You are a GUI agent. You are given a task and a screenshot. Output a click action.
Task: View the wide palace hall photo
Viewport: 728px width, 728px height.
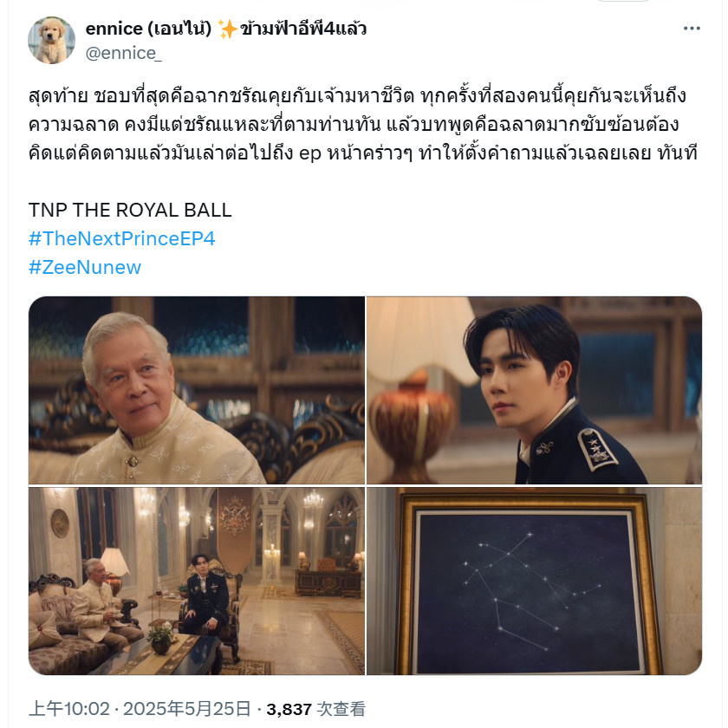click(x=197, y=581)
